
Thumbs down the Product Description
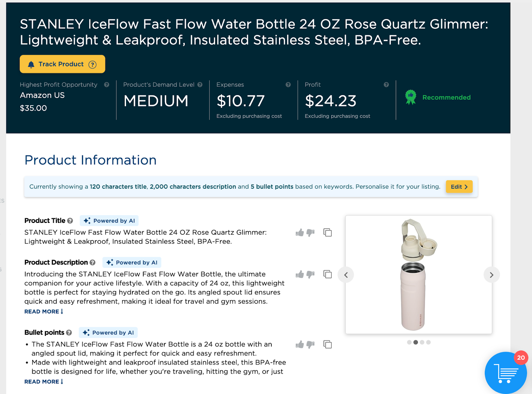[311, 274]
